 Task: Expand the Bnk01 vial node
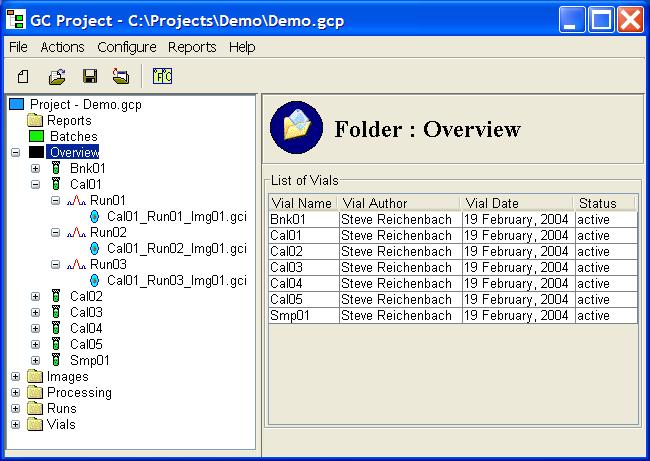click(36, 168)
